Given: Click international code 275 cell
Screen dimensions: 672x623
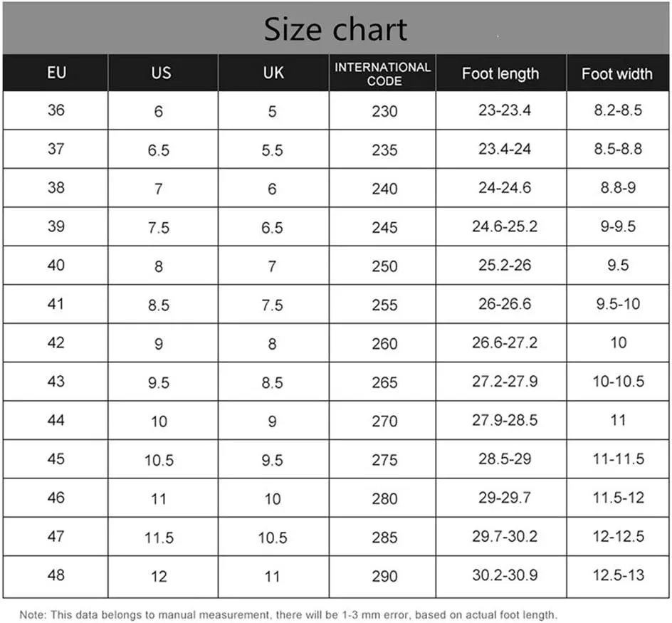Looking at the screenshot, I should click(x=383, y=459).
